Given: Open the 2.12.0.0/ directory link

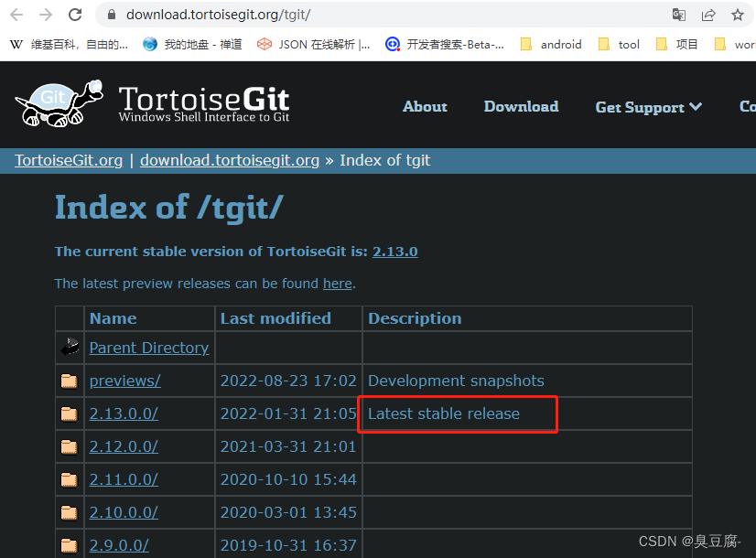Looking at the screenshot, I should [x=124, y=446].
